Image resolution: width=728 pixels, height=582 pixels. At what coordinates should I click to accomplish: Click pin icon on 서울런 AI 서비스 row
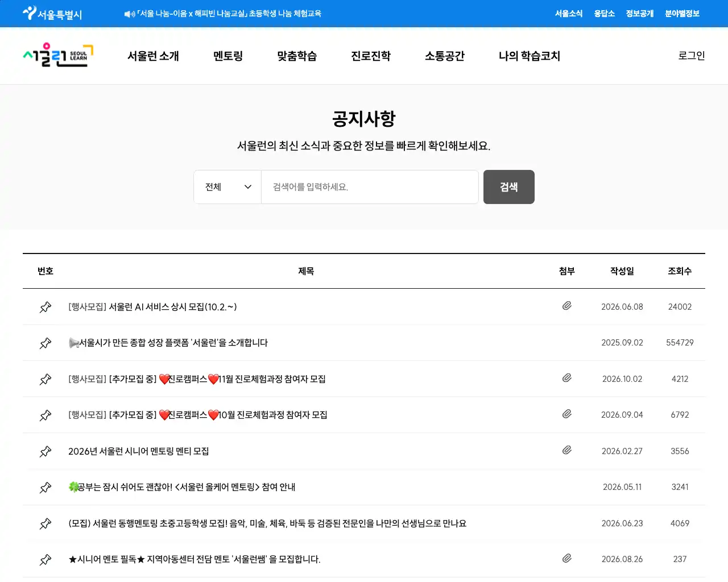tap(45, 307)
